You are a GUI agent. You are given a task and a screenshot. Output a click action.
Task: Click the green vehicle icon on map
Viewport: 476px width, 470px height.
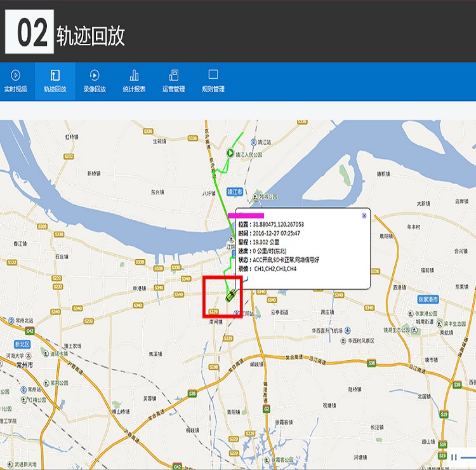pos(231,295)
